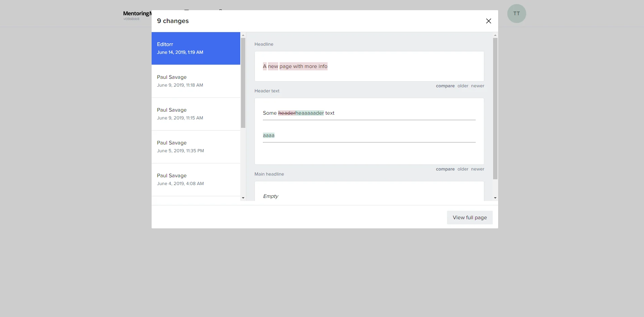
Task: Click the details pane scroll-down arrow
Action: click(x=495, y=198)
